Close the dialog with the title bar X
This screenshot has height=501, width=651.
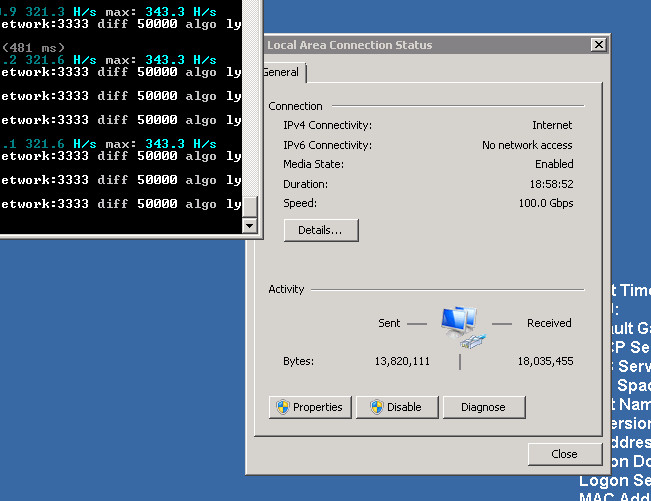598,45
